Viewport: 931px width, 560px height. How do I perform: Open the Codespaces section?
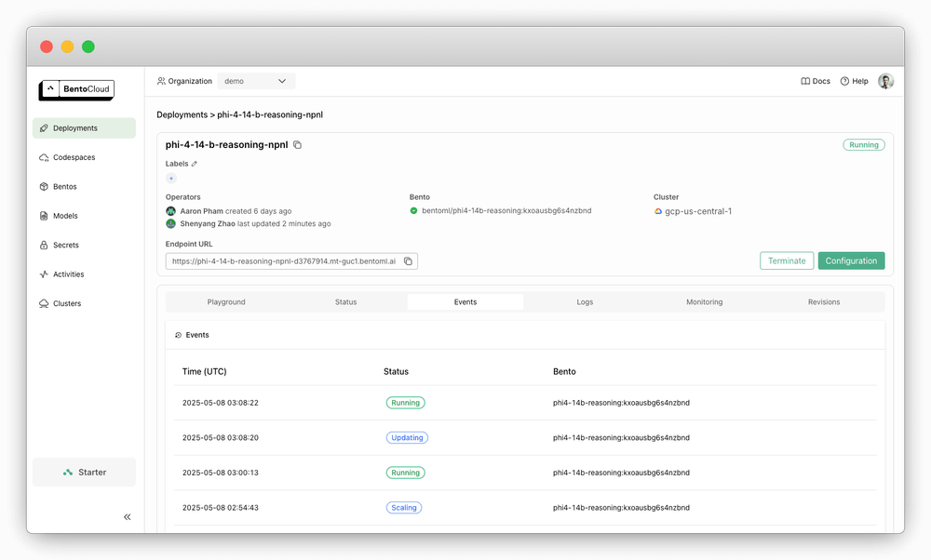44,157
